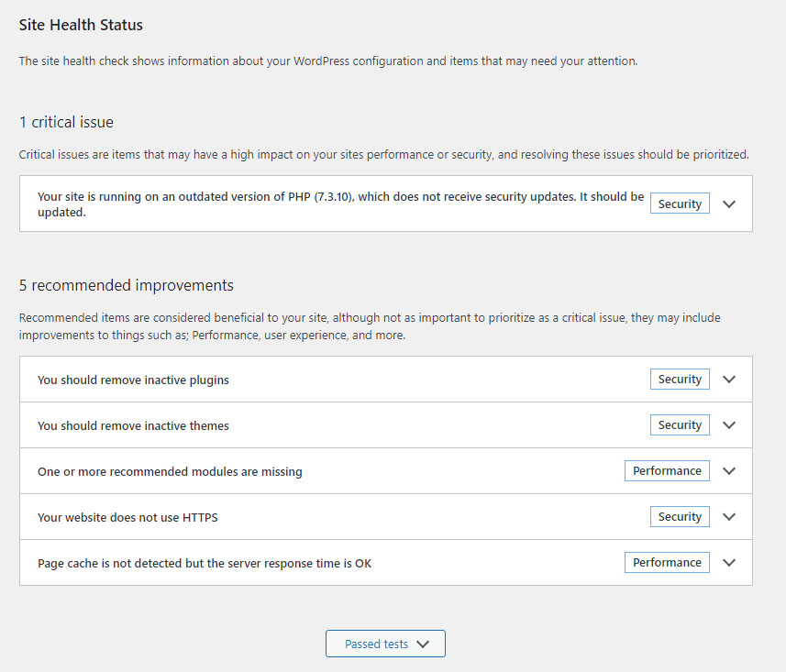Image resolution: width=786 pixels, height=672 pixels.
Task: Click chevron on page cache row
Action: [x=729, y=563]
